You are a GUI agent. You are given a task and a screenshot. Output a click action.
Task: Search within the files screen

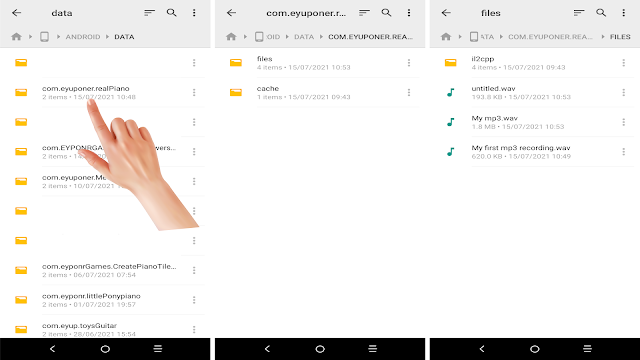coord(601,13)
